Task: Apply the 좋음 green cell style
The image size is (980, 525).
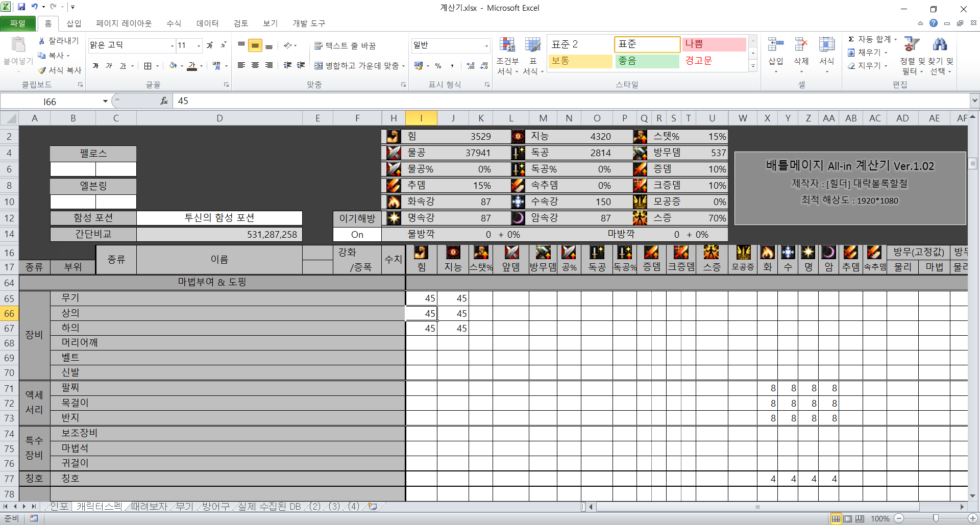Action: (646, 61)
